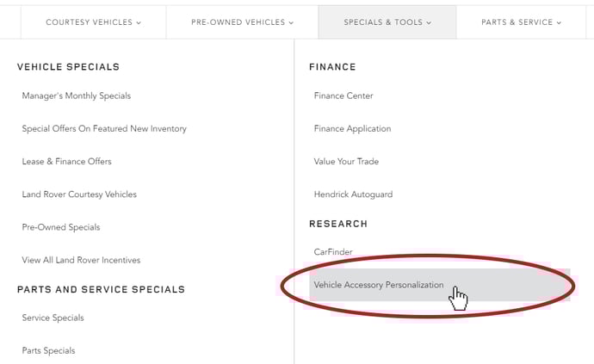Go to Lease & Finance Offers

(66, 162)
